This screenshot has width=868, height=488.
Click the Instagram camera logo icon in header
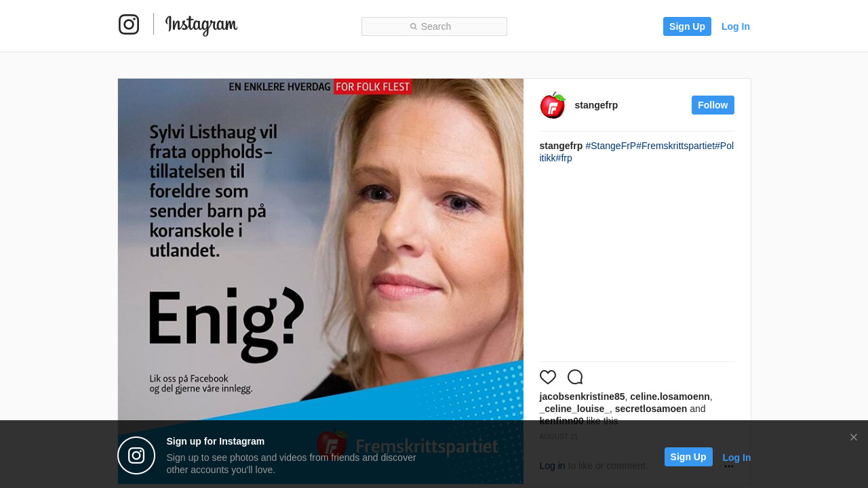(x=129, y=24)
